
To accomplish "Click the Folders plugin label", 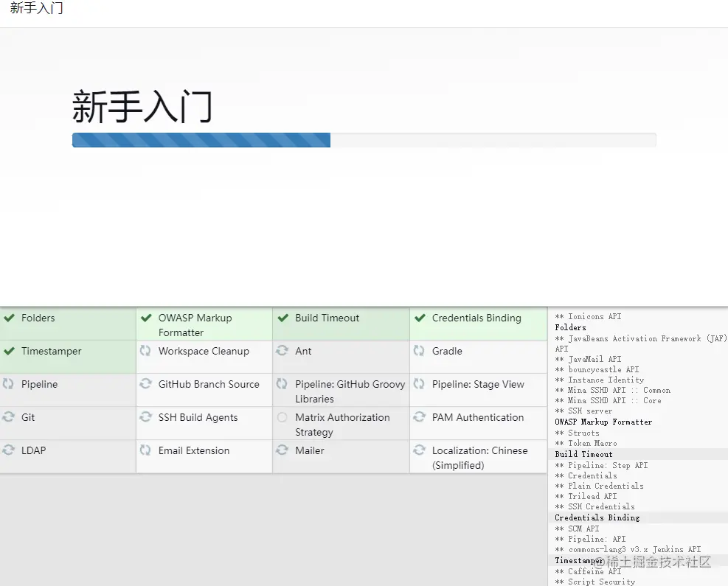I will click(x=38, y=318).
